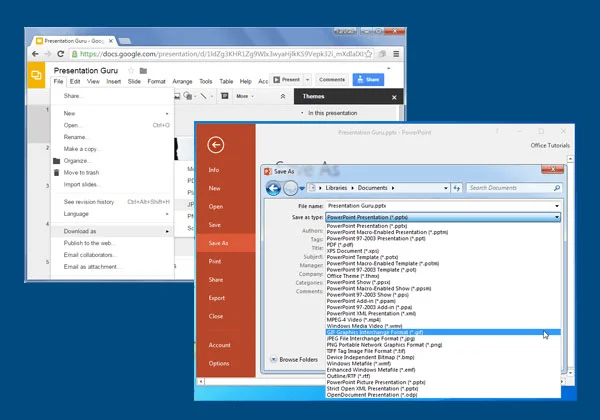Open the Edit menu in Google Slides
The height and width of the screenshot is (420, 600).
pos(75,81)
